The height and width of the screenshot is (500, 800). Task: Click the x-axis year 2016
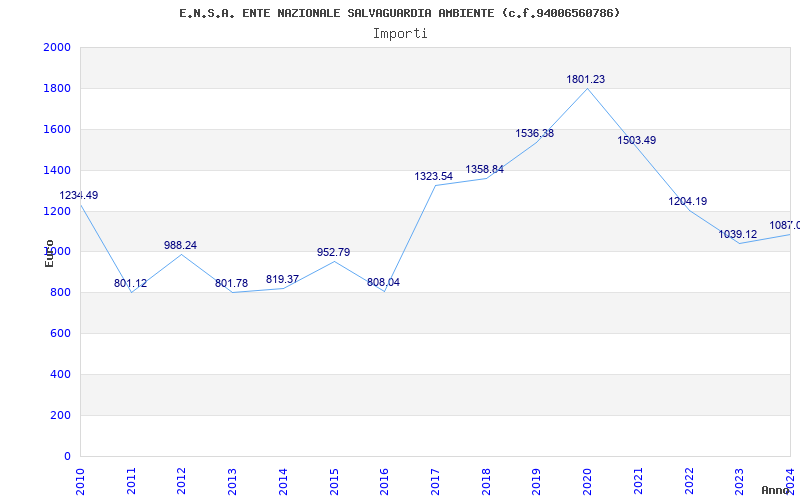pos(384,481)
